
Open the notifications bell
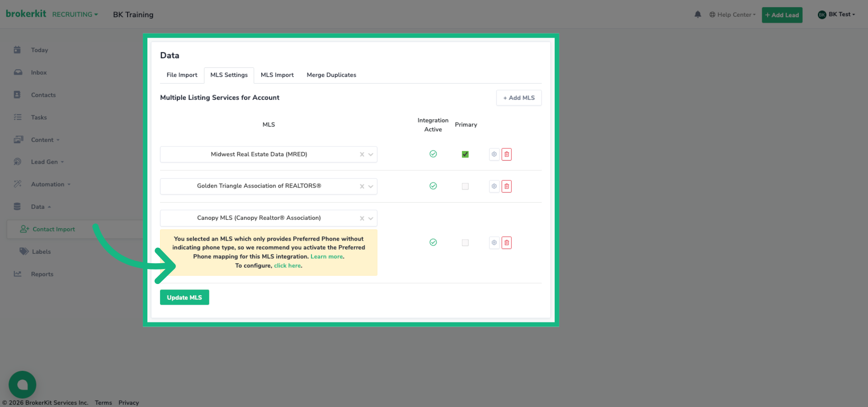point(698,14)
